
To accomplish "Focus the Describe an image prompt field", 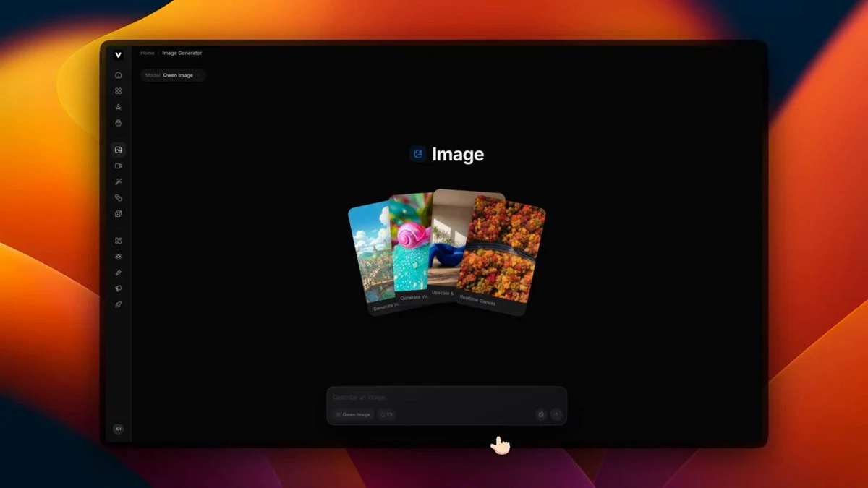I will 447,398.
